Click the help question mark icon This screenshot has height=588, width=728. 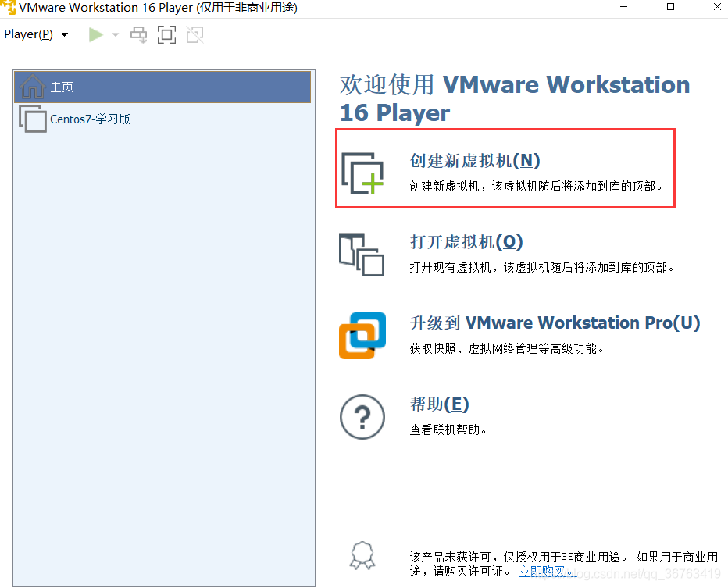pyautogui.click(x=362, y=417)
